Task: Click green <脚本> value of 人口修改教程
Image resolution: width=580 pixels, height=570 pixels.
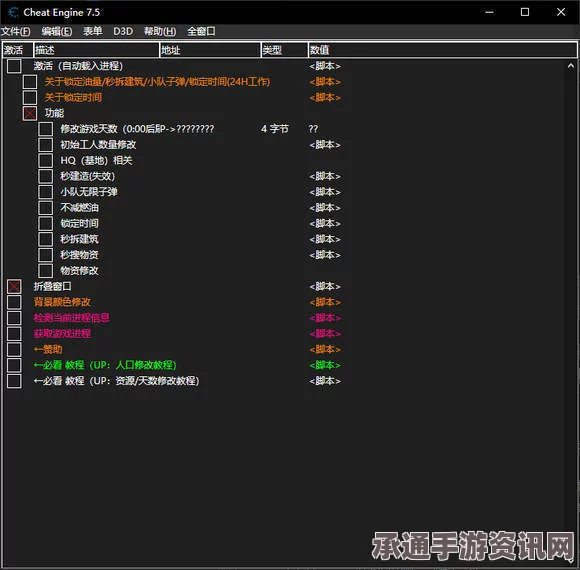Action: pos(325,365)
